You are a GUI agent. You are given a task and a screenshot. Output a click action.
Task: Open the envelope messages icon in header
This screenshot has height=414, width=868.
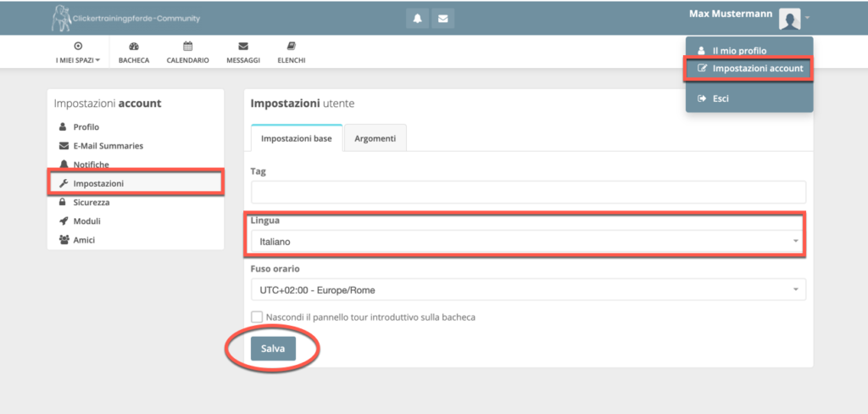click(442, 19)
